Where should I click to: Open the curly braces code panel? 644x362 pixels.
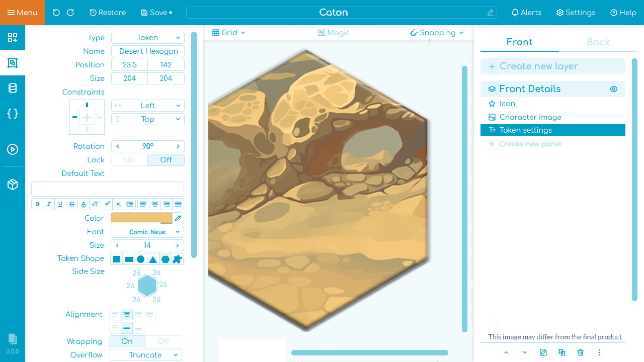click(13, 114)
